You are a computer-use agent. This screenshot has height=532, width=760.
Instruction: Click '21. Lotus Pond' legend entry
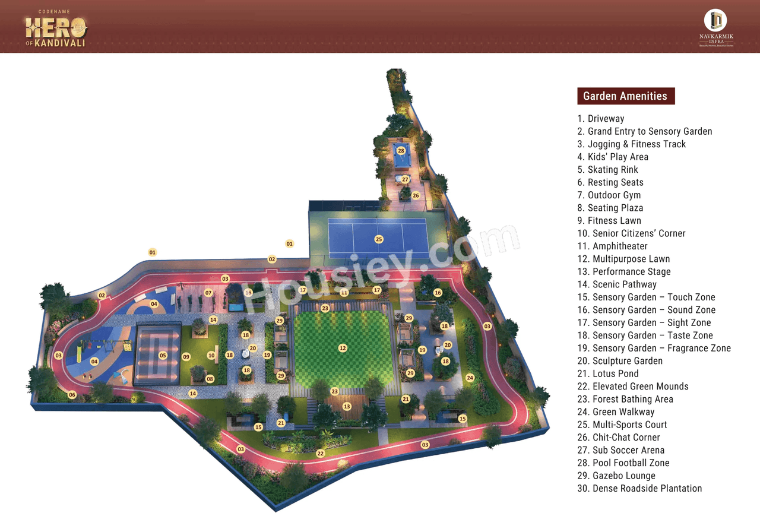[x=608, y=374]
